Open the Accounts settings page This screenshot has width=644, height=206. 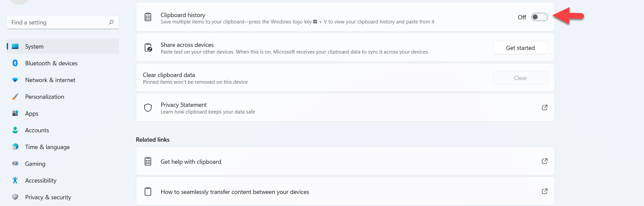(x=37, y=130)
